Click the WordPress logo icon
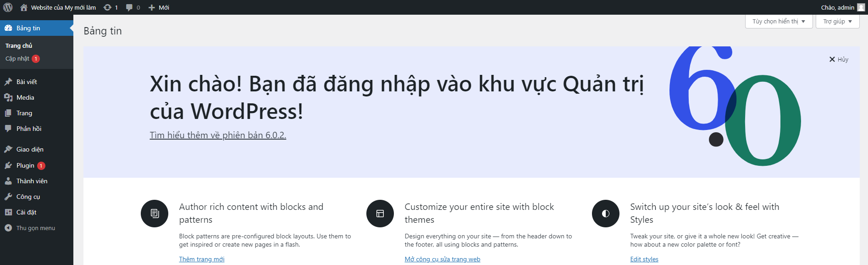The height and width of the screenshot is (265, 868). tap(8, 7)
